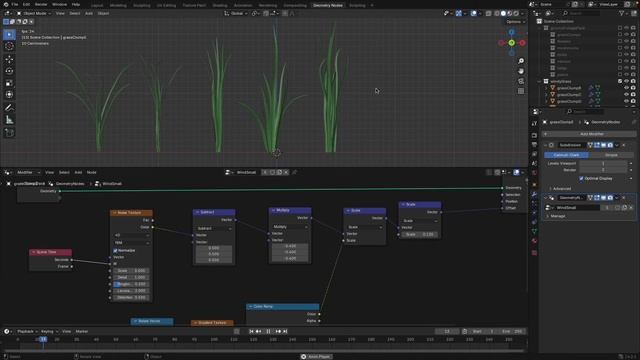The image size is (640, 360).
Task: Pause the timeline animation playback
Action: pos(268,331)
